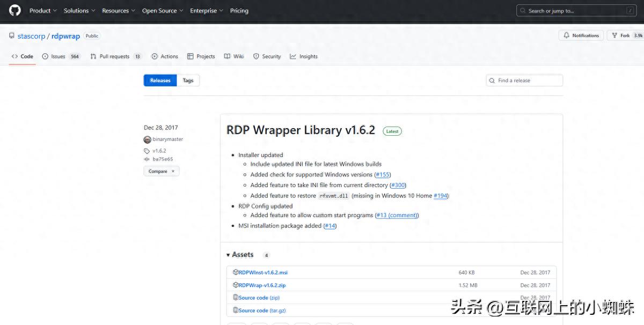The image size is (644, 325).
Task: Click the Pull requests icon
Action: [x=93, y=56]
